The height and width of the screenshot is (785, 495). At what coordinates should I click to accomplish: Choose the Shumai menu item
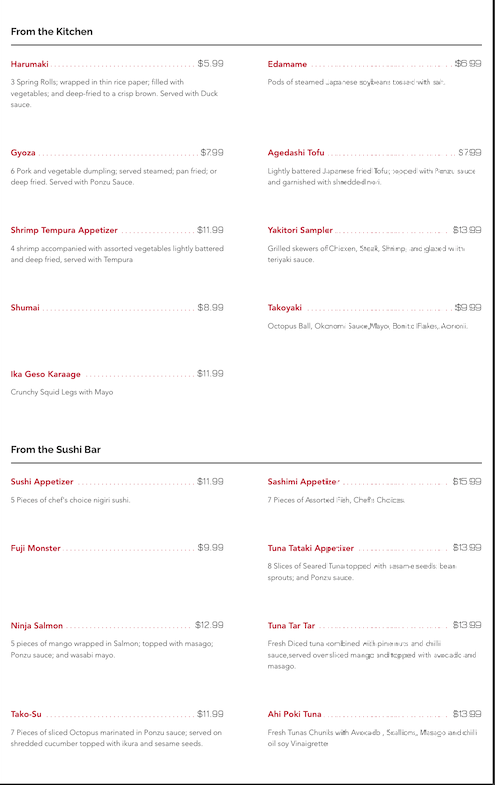[25, 308]
